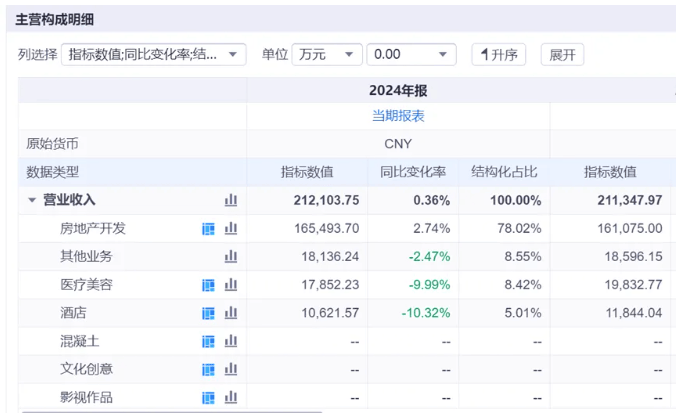Image resolution: width=680 pixels, height=416 pixels.
Task: Show bar chart for 文化创意 row
Action: [x=231, y=369]
